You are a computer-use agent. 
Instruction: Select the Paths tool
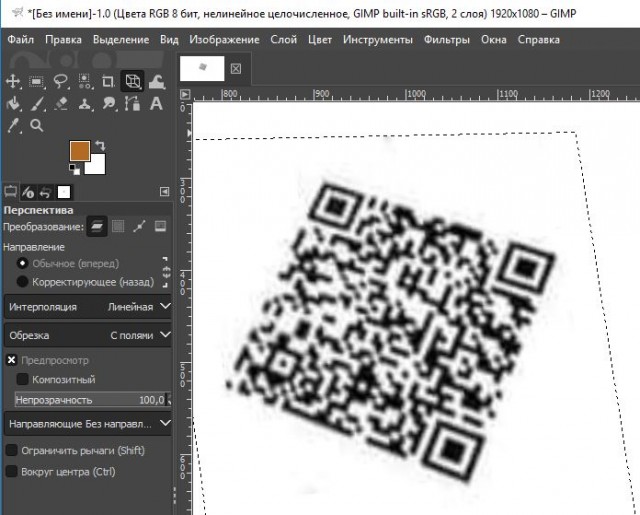132,104
